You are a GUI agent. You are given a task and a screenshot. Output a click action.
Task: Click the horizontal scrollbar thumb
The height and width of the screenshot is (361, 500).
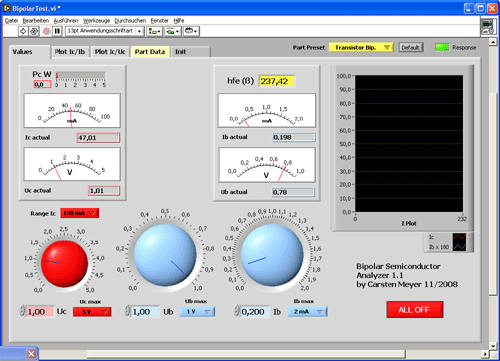pos(246,354)
